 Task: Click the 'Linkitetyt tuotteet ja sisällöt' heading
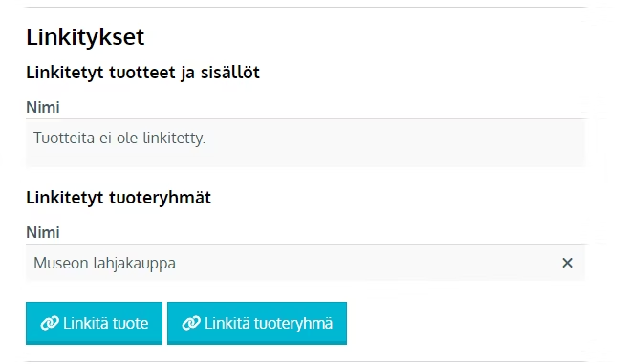pos(142,73)
